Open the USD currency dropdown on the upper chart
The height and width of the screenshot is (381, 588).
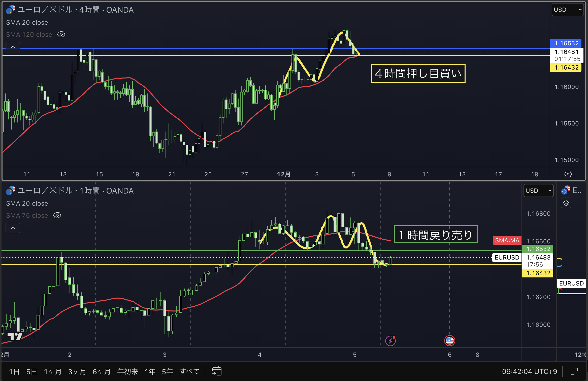pyautogui.click(x=567, y=10)
